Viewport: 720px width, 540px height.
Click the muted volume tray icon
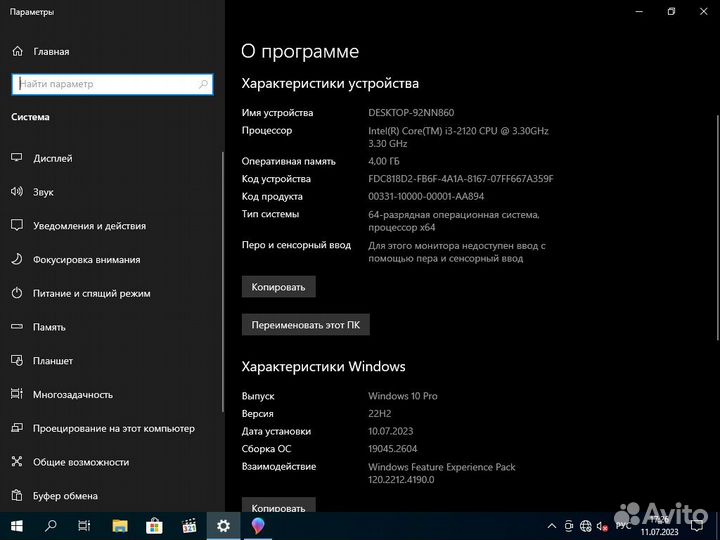pyautogui.click(x=602, y=526)
